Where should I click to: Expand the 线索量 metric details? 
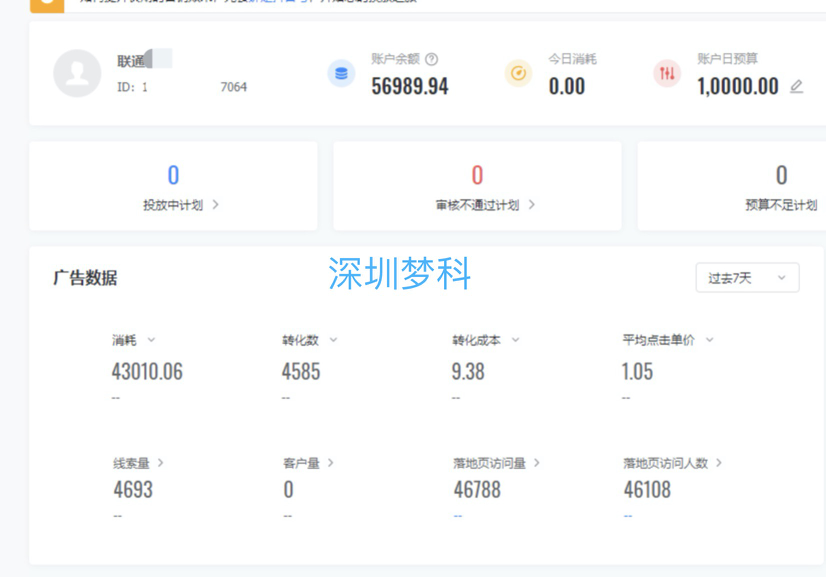pos(137,462)
